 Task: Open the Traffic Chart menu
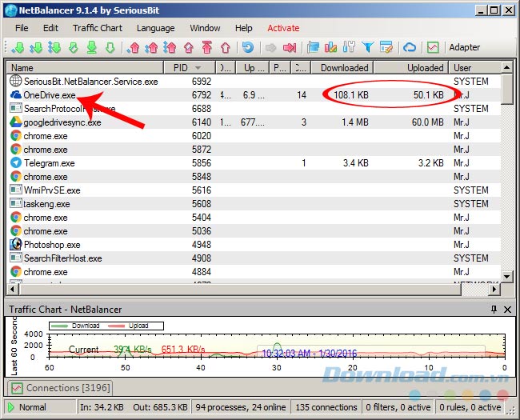coord(98,28)
